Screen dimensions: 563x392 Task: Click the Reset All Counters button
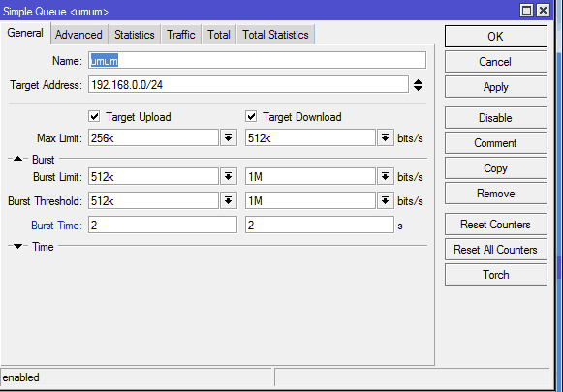click(x=496, y=250)
